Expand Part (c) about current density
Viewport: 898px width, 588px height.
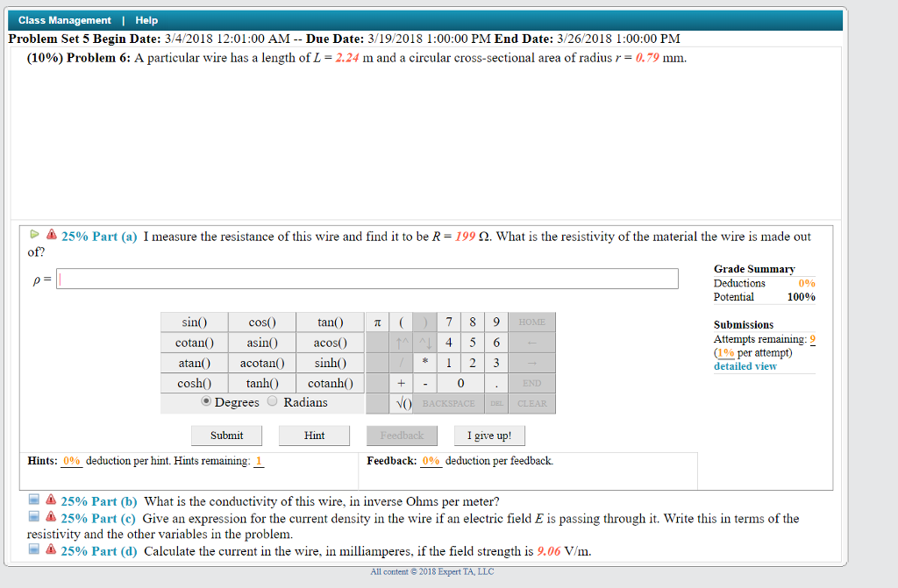tap(33, 517)
